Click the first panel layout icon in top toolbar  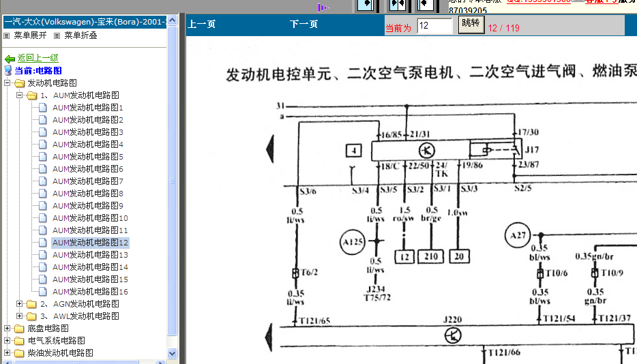pyautogui.click(x=366, y=4)
